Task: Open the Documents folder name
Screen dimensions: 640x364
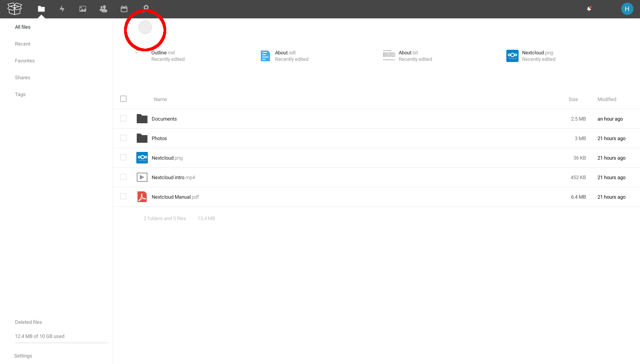Action: tap(164, 119)
